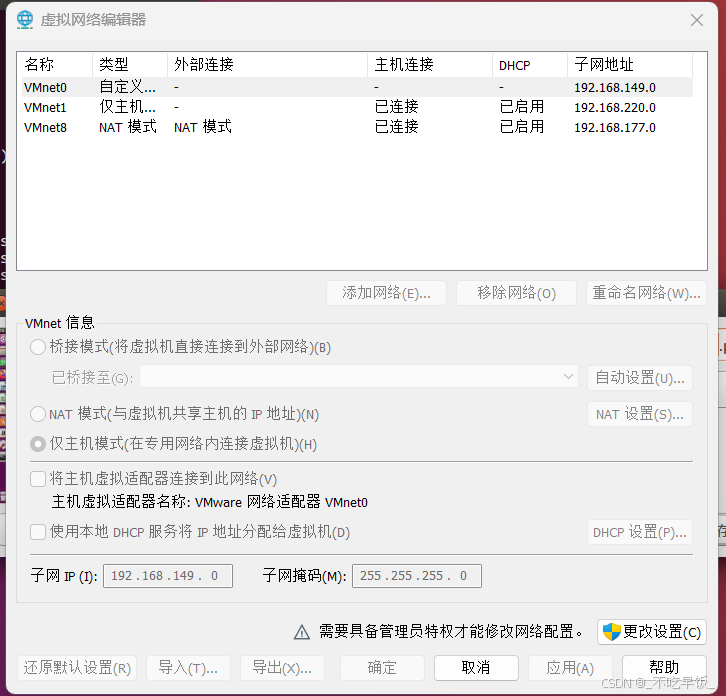Toggle 将主机虚拟适配器连接到此网络 checkbox
Image resolution: width=726 pixels, height=696 pixels.
coord(38,479)
